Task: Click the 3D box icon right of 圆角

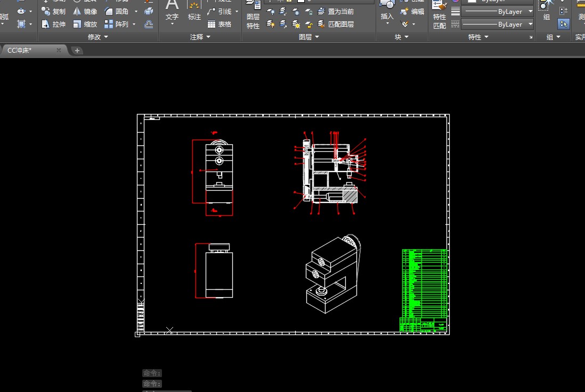Action: pos(149,11)
